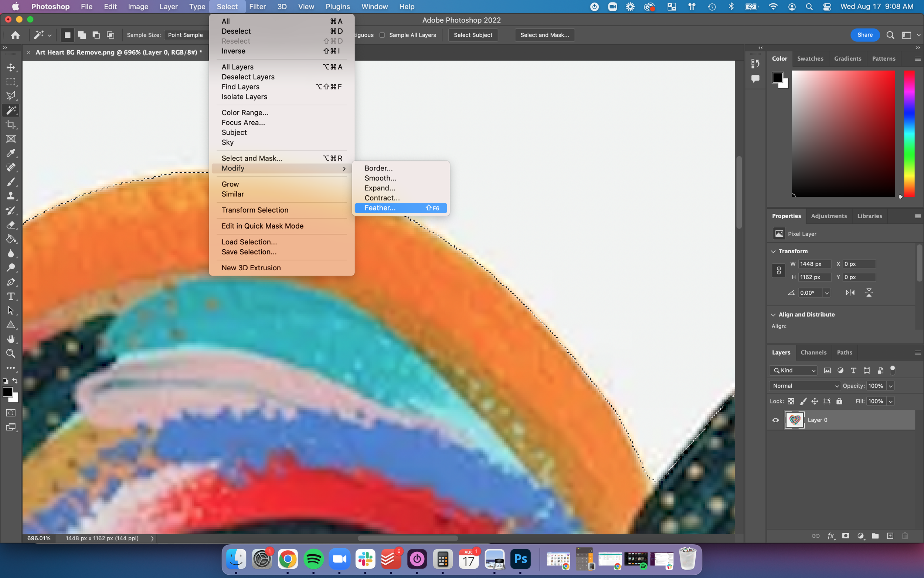Click the Select Subject button

[473, 35]
